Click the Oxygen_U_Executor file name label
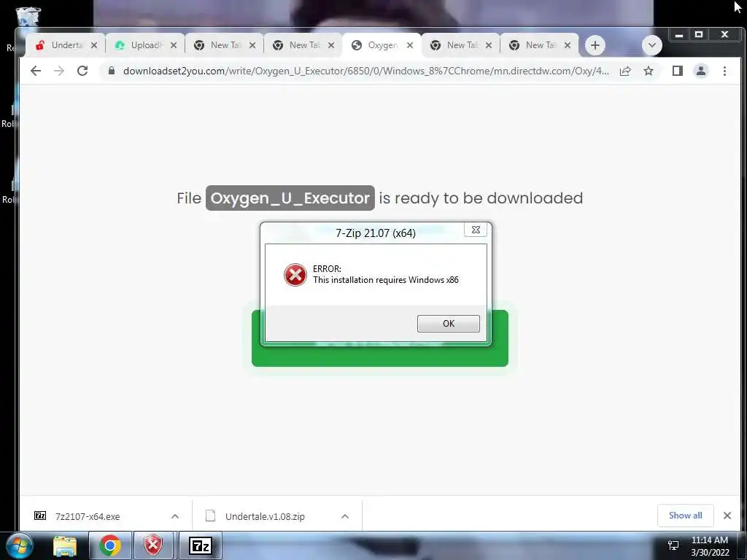This screenshot has width=747, height=560. 290,198
